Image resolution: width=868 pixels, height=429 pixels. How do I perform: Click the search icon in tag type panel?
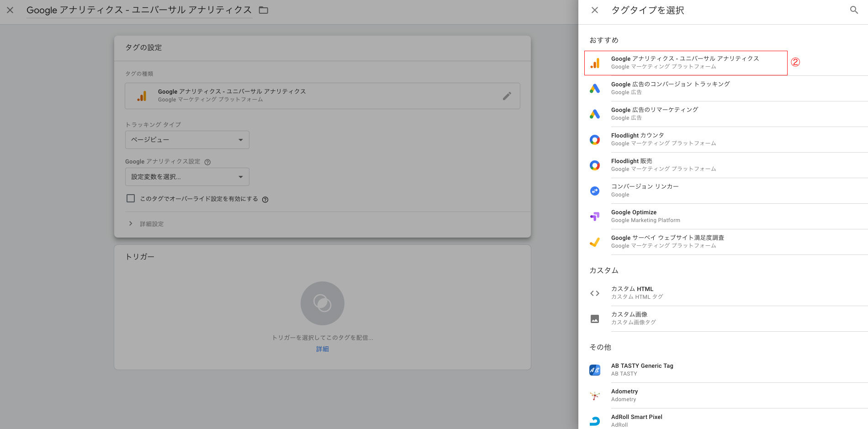coord(853,10)
